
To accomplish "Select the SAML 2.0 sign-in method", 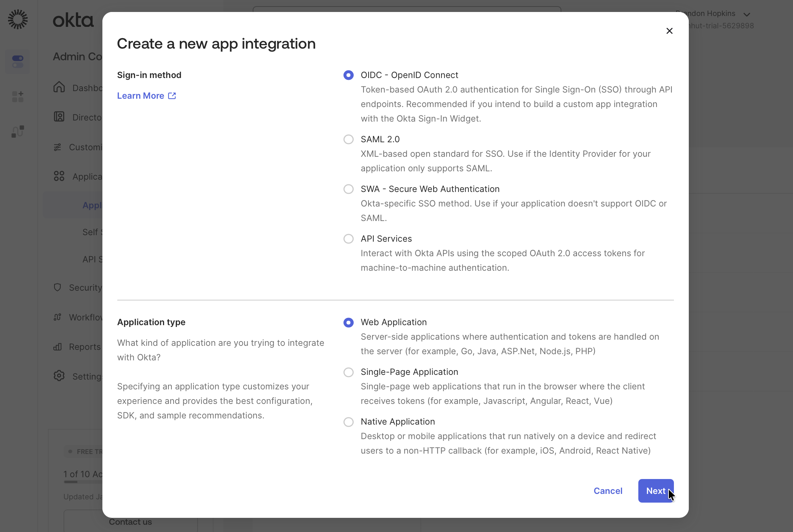I will [x=348, y=139].
